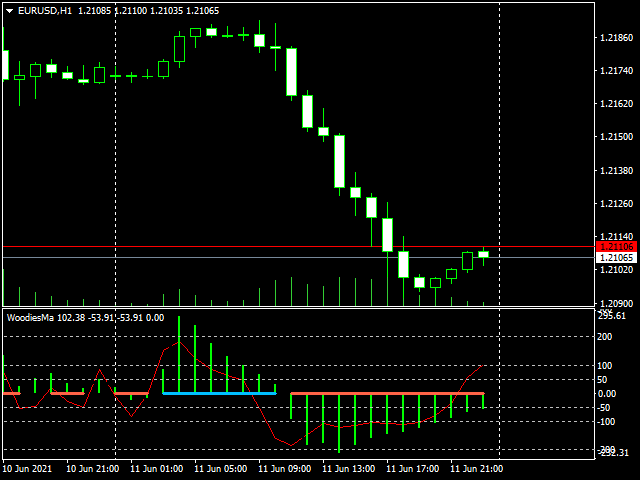Click the 200 level on indicator scale

coord(604,337)
